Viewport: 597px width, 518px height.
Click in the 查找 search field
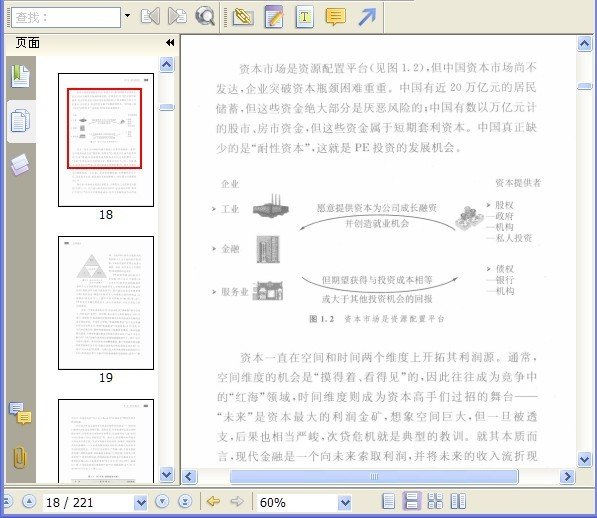pyautogui.click(x=66, y=18)
